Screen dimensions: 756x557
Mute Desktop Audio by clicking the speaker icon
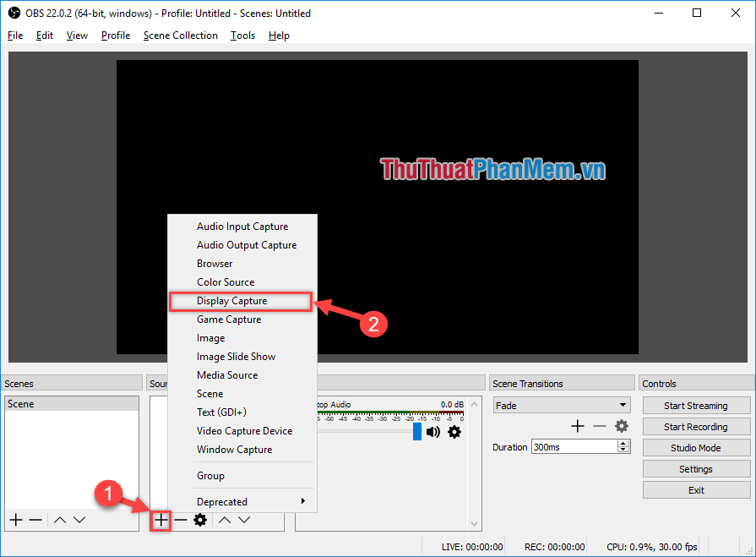pyautogui.click(x=433, y=431)
